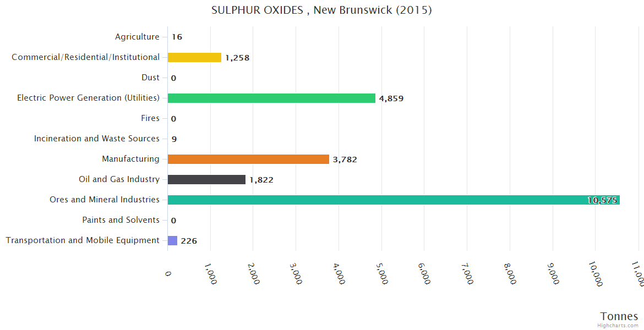Click the purple Transportation and Mobile Equipment bar
Image resolution: width=644 pixels, height=330 pixels.
click(172, 240)
